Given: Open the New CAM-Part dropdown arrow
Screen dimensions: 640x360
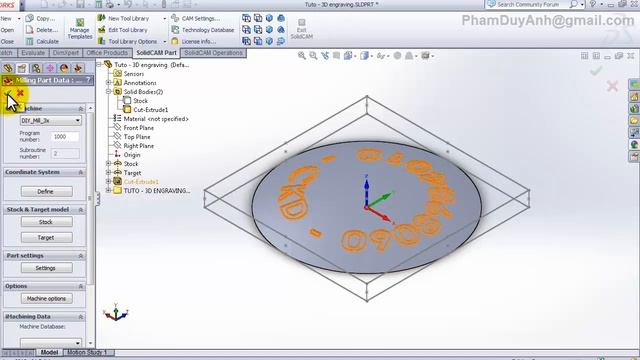Looking at the screenshot, I should tap(19, 19).
